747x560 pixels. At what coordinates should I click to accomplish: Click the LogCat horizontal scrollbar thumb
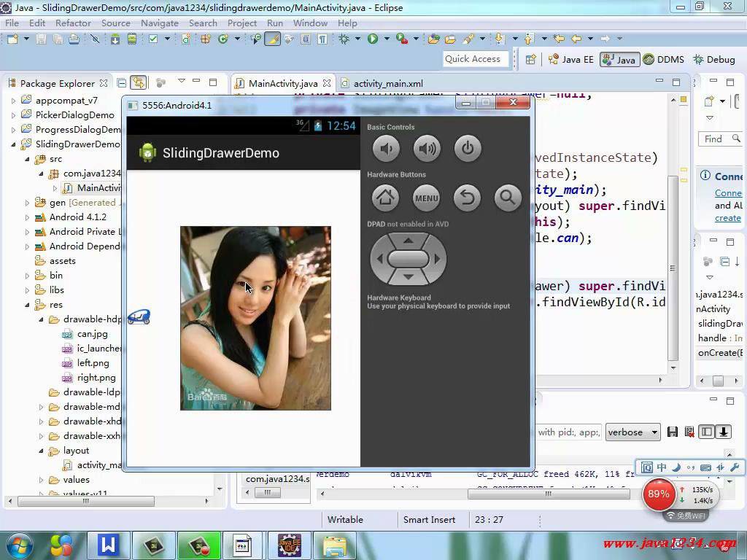549,494
